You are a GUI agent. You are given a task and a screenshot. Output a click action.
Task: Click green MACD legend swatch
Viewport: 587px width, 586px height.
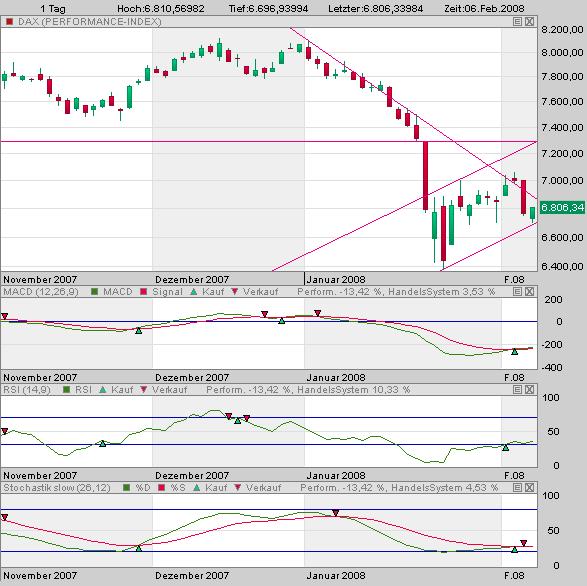94,291
